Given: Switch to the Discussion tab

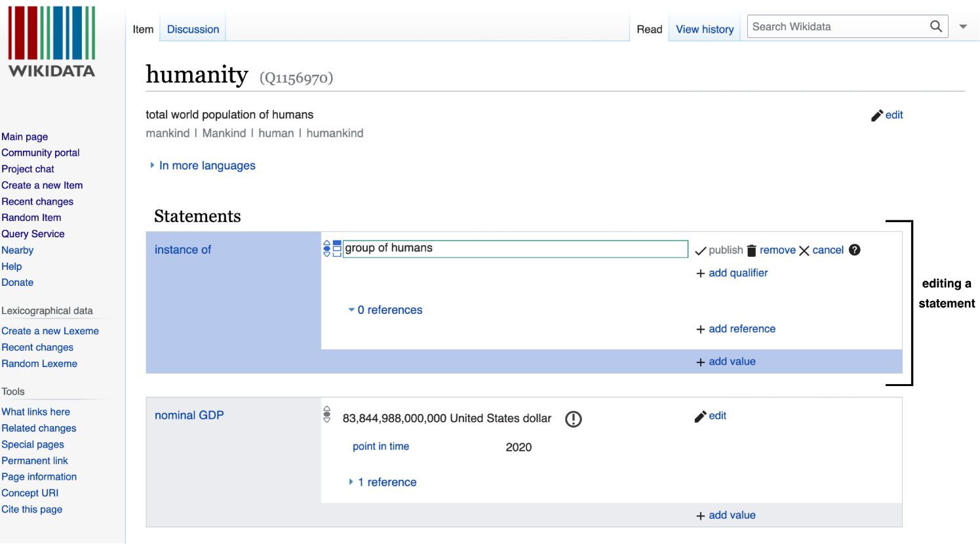Looking at the screenshot, I should [193, 29].
